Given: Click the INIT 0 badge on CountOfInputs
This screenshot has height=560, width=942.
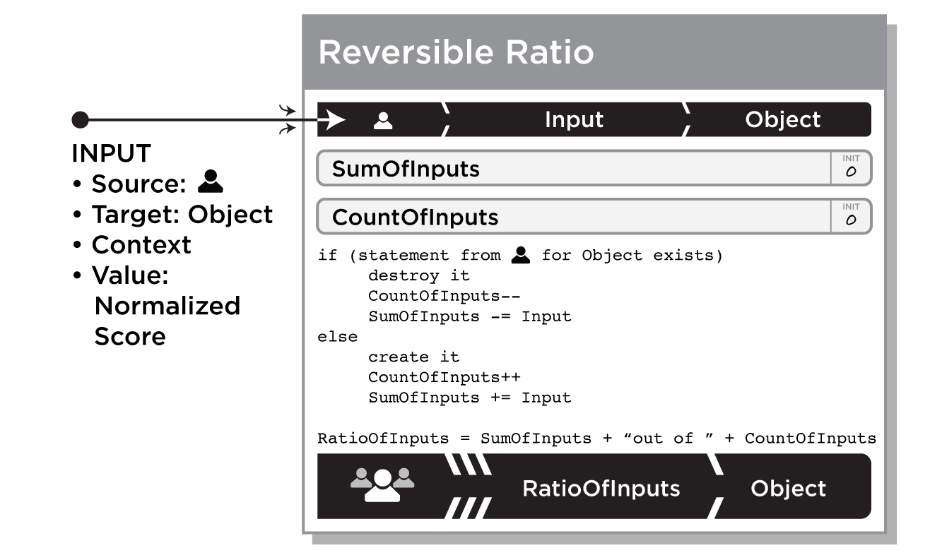Looking at the screenshot, I should [851, 216].
